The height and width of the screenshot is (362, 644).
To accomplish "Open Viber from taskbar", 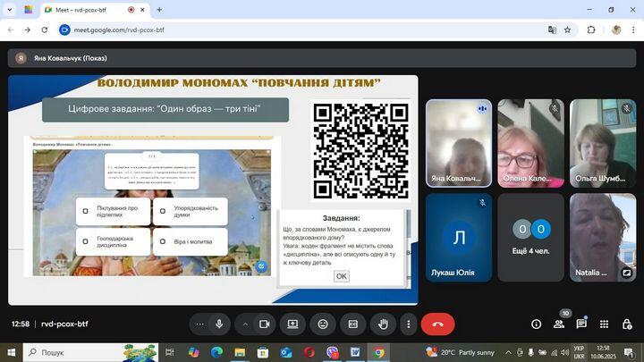I will click(x=332, y=352).
